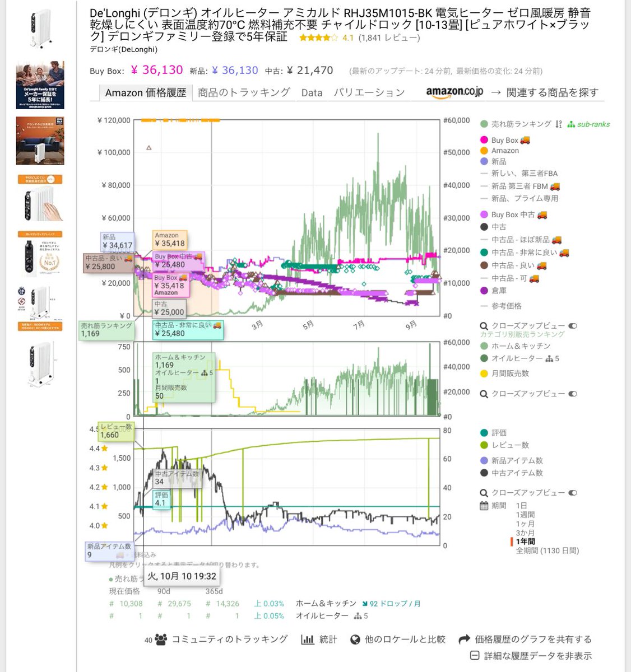631x672 pixels.
Task: Toggle the 参考価格 legend entry
Action: [x=501, y=306]
